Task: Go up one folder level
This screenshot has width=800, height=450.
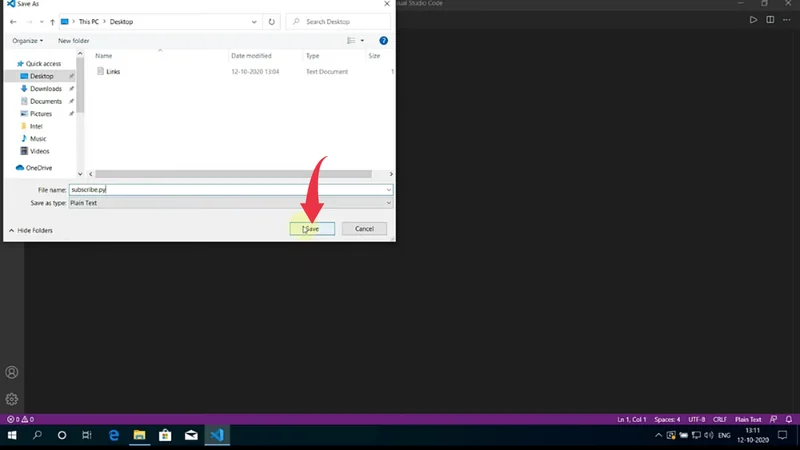Action: click(52, 21)
